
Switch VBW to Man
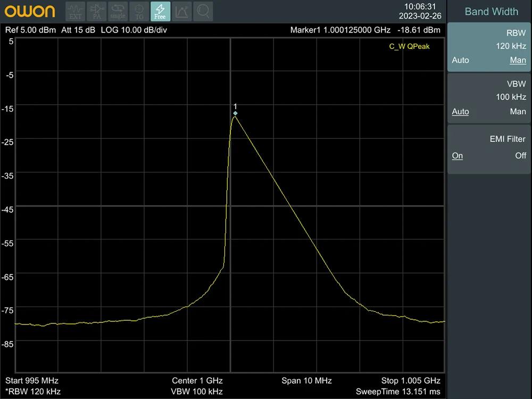[518, 112]
